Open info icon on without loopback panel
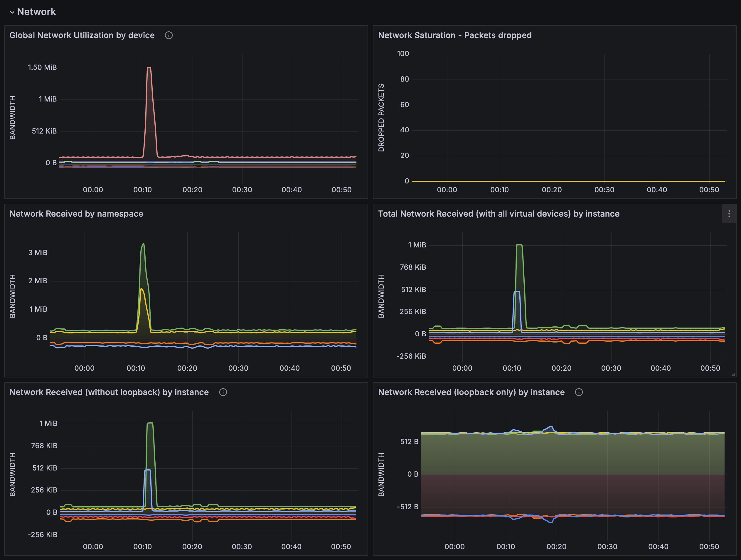Screen dimensions: 741x560 (x=223, y=392)
